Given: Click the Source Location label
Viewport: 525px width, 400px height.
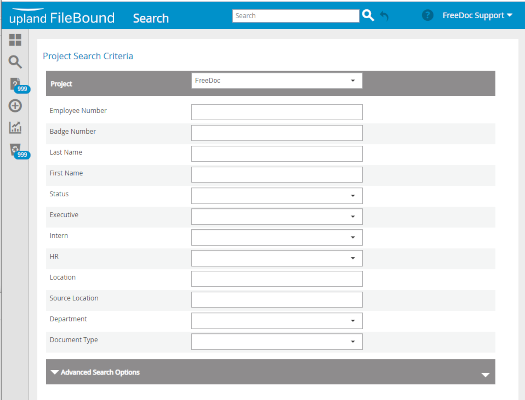Looking at the screenshot, I should (x=74, y=298).
